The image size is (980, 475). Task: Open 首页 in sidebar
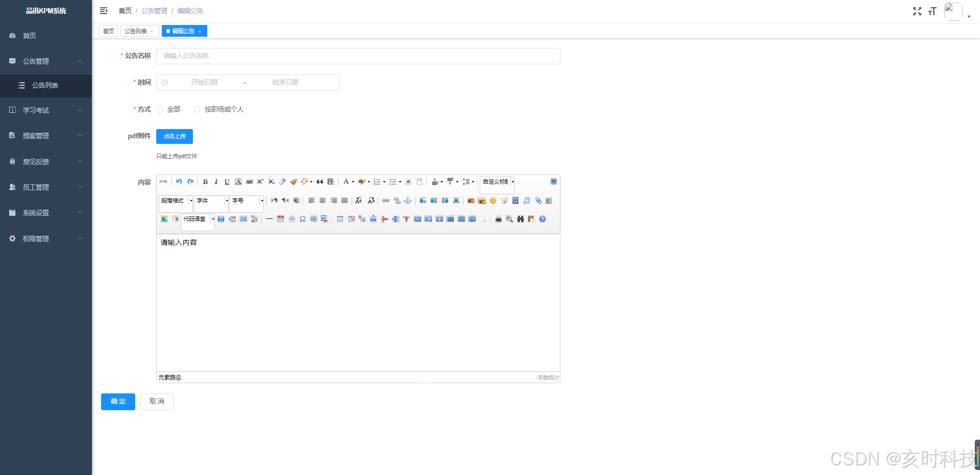coord(46,36)
